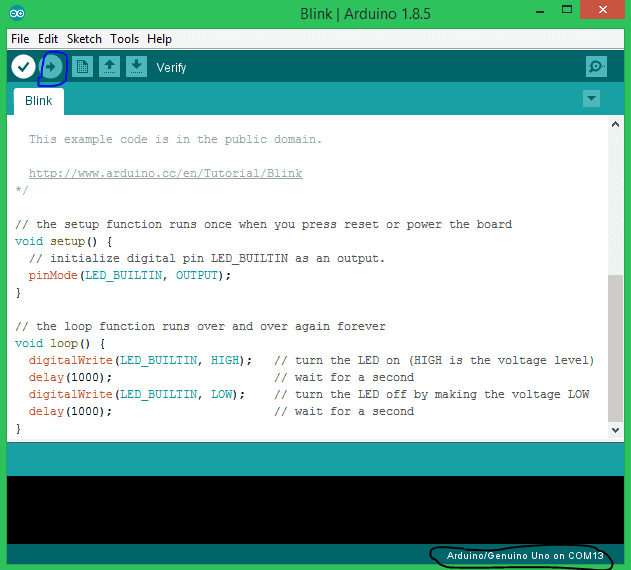Click the comment '// turn the LED off by making the voltage LOW'
Viewport: 631px width, 570px height.
point(432,394)
